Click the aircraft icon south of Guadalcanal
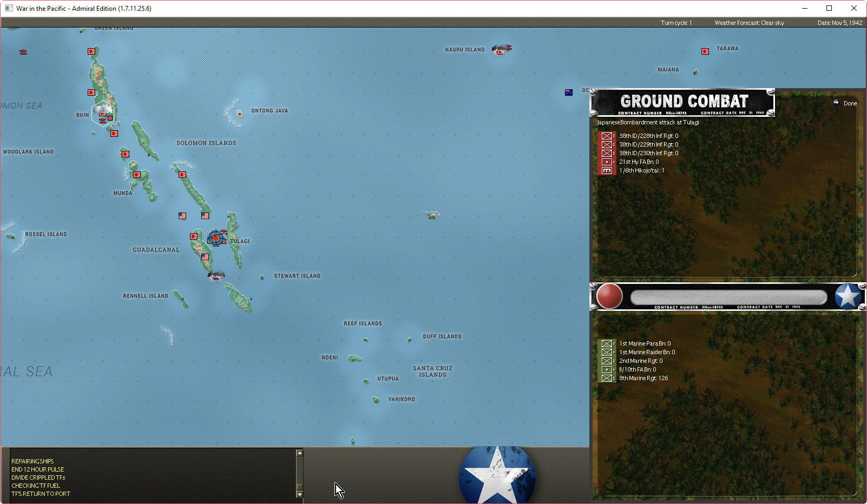The width and height of the screenshot is (867, 504). coord(216,276)
